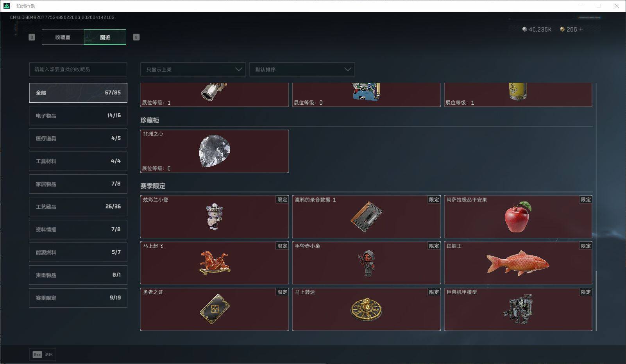Open the 勇者之证 card item

click(215, 309)
